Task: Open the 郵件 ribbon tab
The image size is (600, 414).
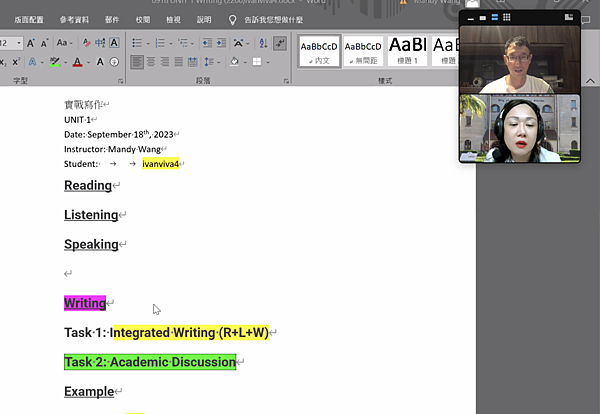Action: point(112,20)
